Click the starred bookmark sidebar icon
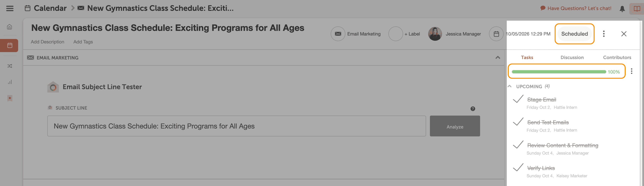This screenshot has height=186, width=644. tap(10, 98)
